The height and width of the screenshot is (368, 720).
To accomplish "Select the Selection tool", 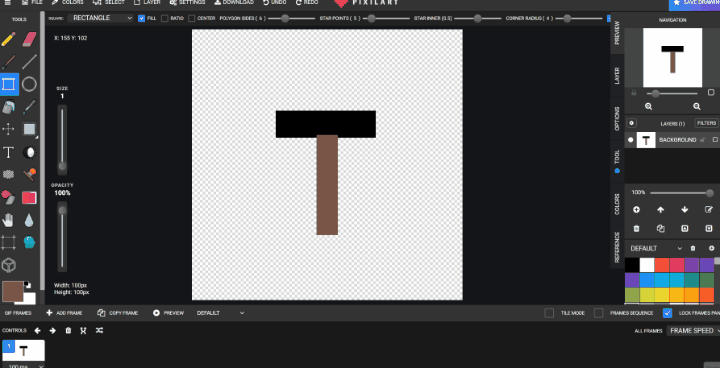I will point(29,129).
